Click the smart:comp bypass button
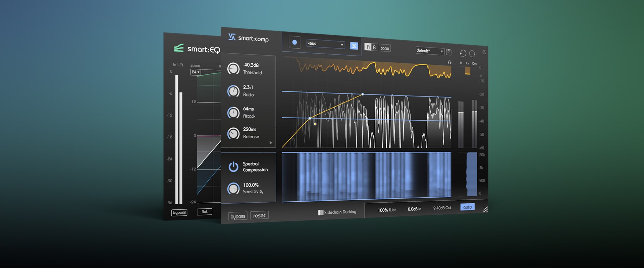 238,216
